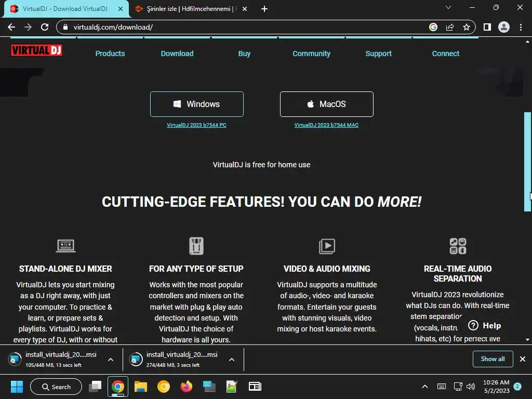532x399 pixels.
Task: Click the VirtualDJ 2023 b7544 MAC link
Action: click(326, 125)
